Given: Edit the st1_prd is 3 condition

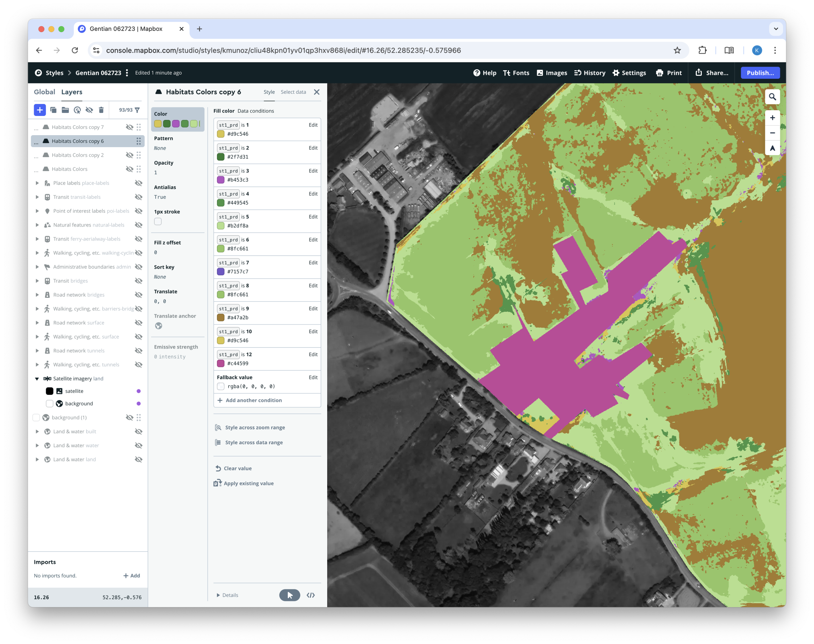Looking at the screenshot, I should tap(313, 171).
